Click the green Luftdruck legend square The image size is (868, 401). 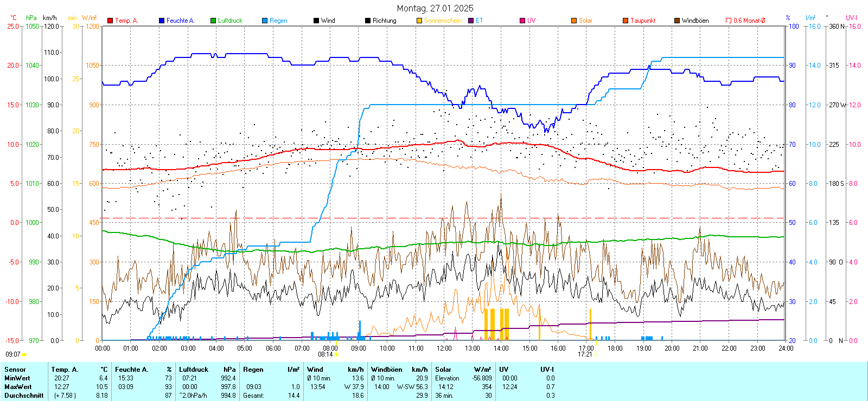click(x=213, y=21)
